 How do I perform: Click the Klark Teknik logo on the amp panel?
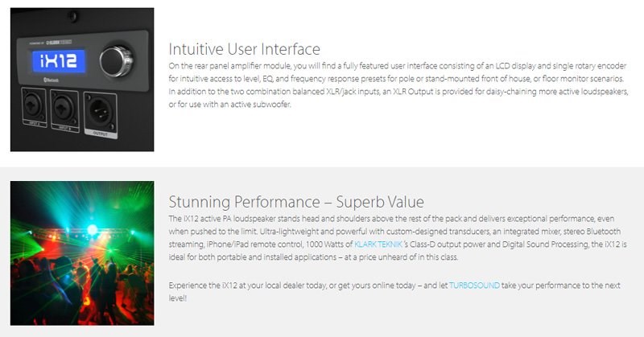point(59,43)
